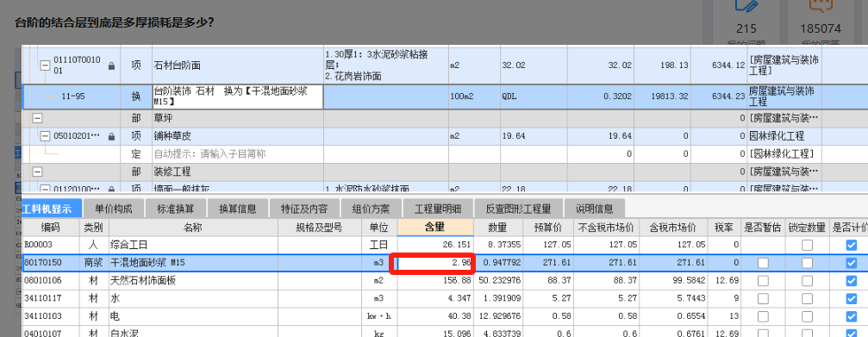Click the QDL quantity expression cell
This screenshot has width=868, height=337.
point(534,97)
